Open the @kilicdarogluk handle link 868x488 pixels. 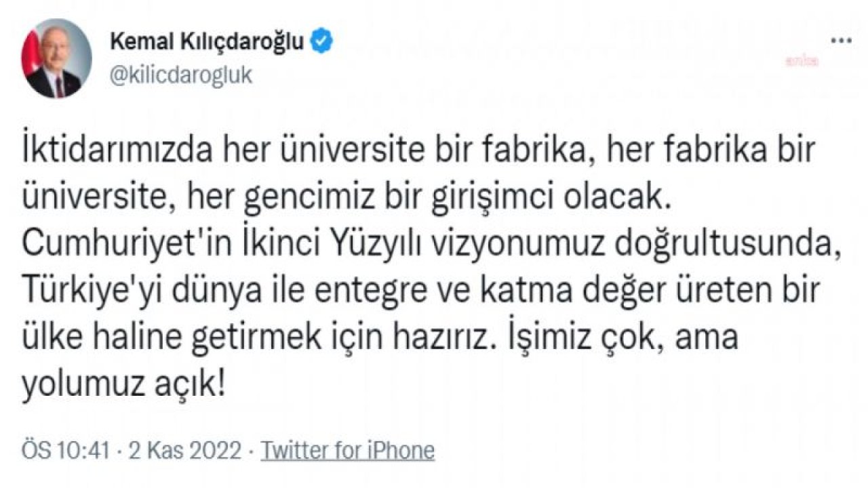(x=180, y=75)
